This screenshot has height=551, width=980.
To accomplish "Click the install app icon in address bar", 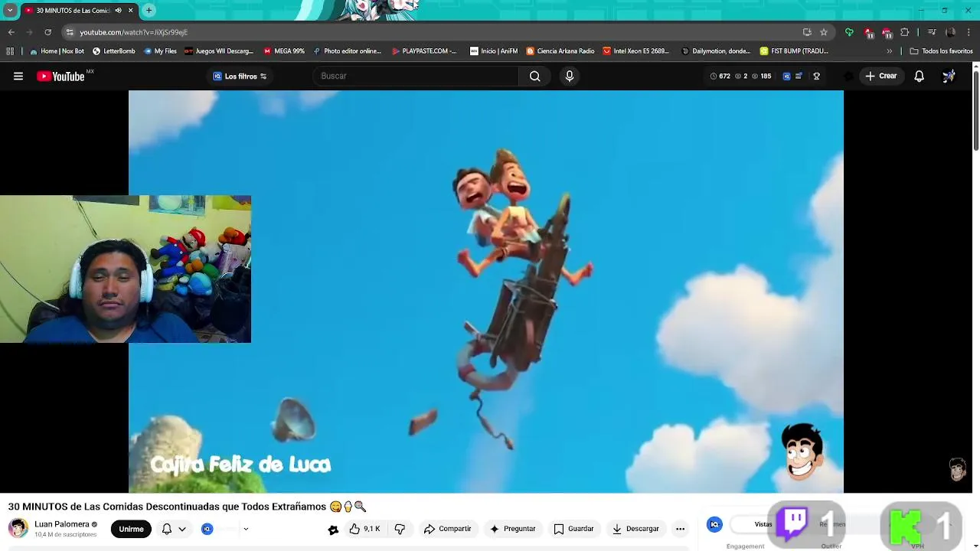I will coord(807,32).
